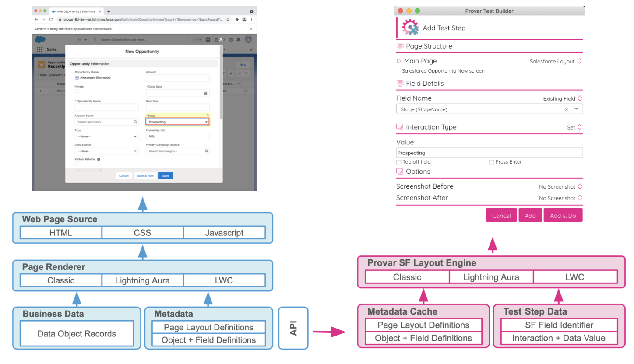This screenshot has height=364, width=634.
Task: Clear the Stage (StageName) field selection
Action: [566, 109]
